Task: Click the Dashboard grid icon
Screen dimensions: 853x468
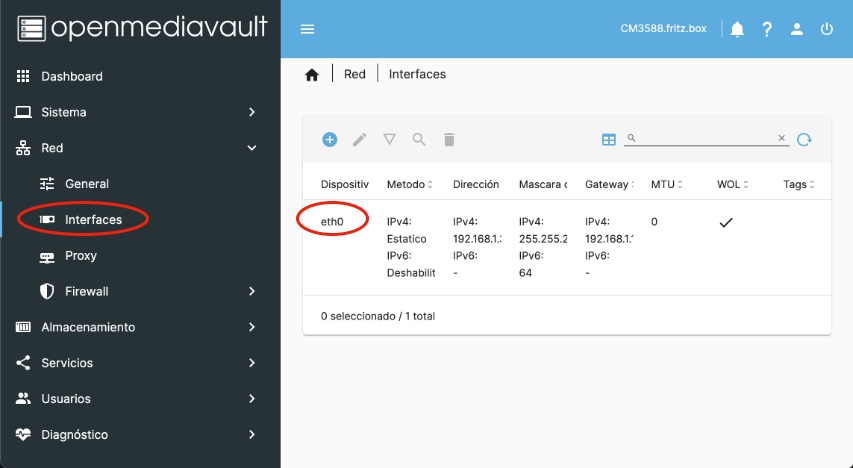Action: [23, 76]
